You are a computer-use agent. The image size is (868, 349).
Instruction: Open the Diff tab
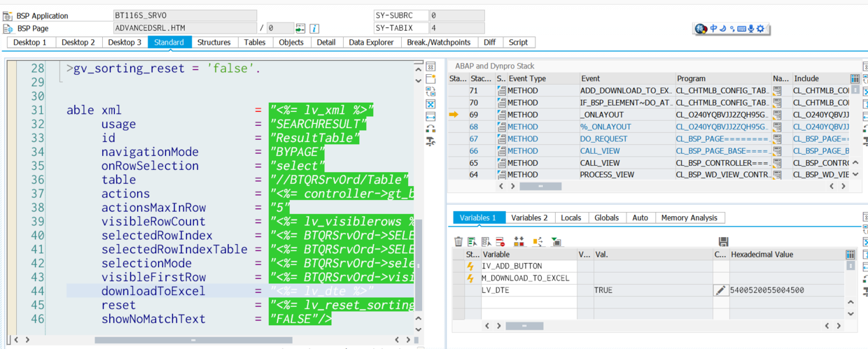(489, 43)
